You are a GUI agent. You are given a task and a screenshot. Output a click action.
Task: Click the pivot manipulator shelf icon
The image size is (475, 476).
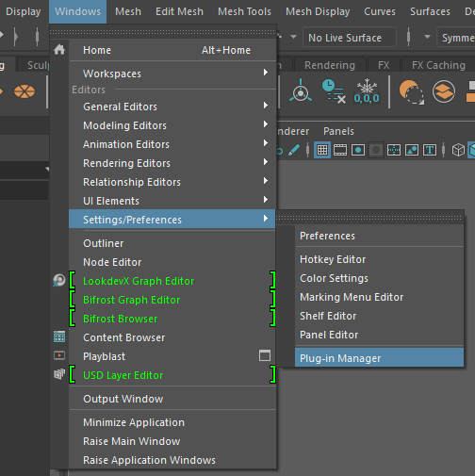tap(301, 91)
